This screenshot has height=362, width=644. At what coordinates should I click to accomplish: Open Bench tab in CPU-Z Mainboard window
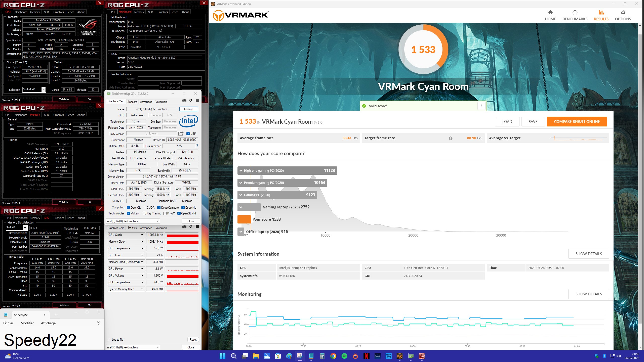[x=174, y=12]
